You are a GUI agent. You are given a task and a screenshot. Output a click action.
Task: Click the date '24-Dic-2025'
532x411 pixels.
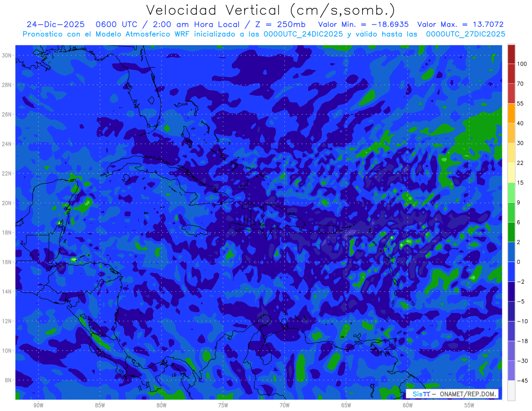point(55,24)
